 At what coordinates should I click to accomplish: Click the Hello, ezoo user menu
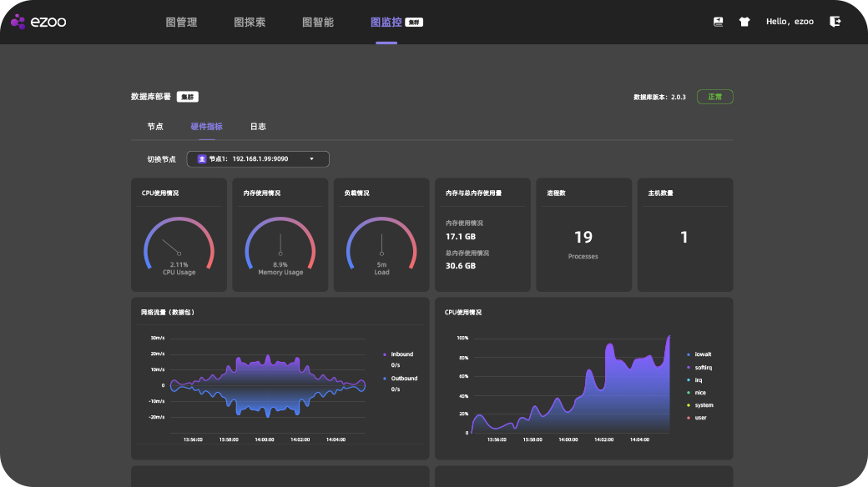[790, 22]
